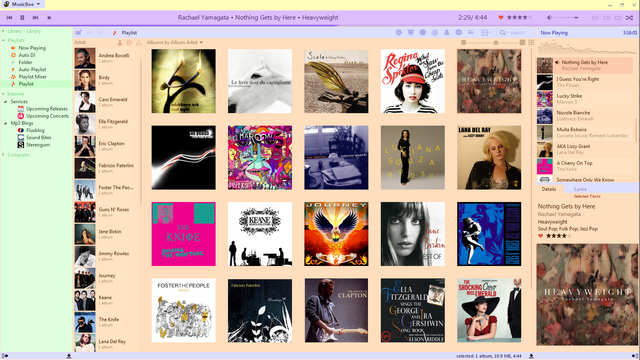640x360 pixels.
Task: Click the new tab icon
Action: 78,33
